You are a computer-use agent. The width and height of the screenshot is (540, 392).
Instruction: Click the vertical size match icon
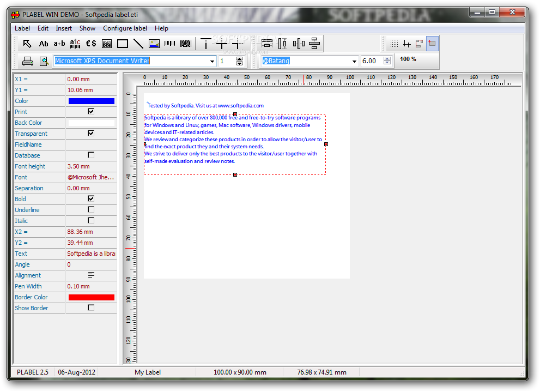point(282,44)
